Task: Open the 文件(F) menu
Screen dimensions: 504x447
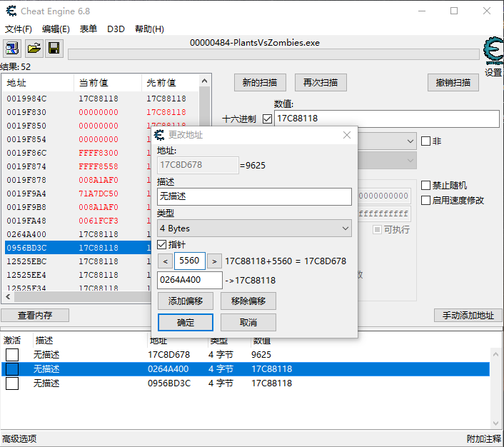Action: pos(19,29)
